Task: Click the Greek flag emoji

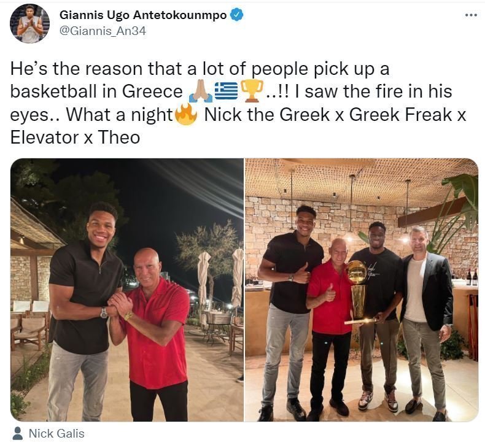Action: point(226,91)
